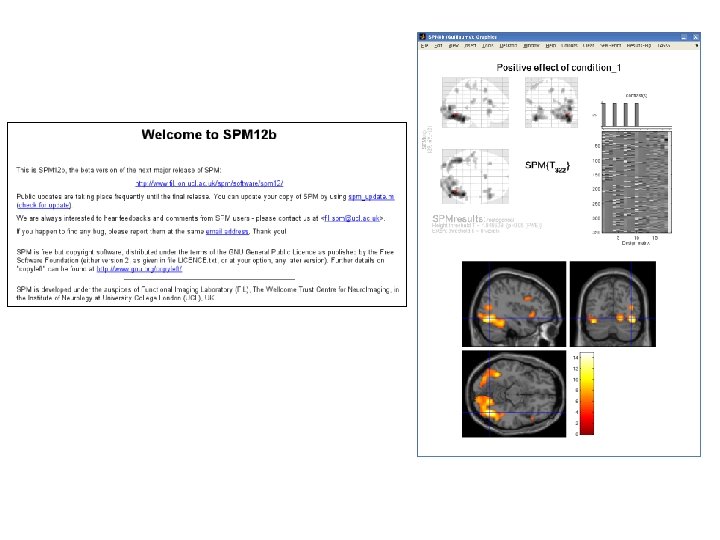Open the Edit menu in SPM Graphics window
The image size is (720, 540).
tap(439, 45)
